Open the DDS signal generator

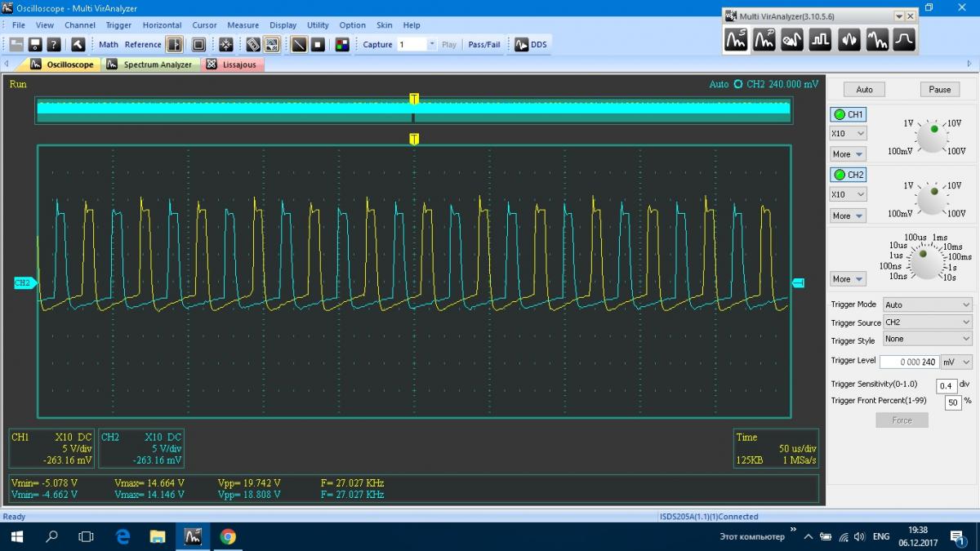[x=530, y=45]
